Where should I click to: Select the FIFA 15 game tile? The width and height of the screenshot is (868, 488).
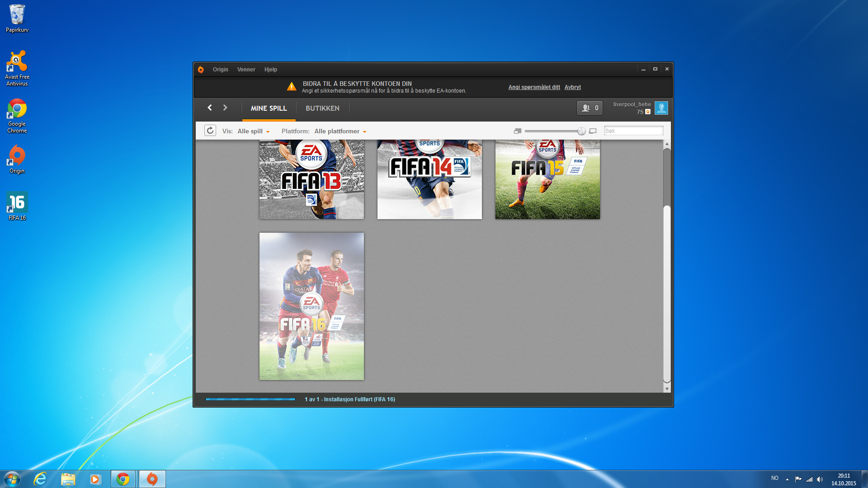click(x=547, y=179)
